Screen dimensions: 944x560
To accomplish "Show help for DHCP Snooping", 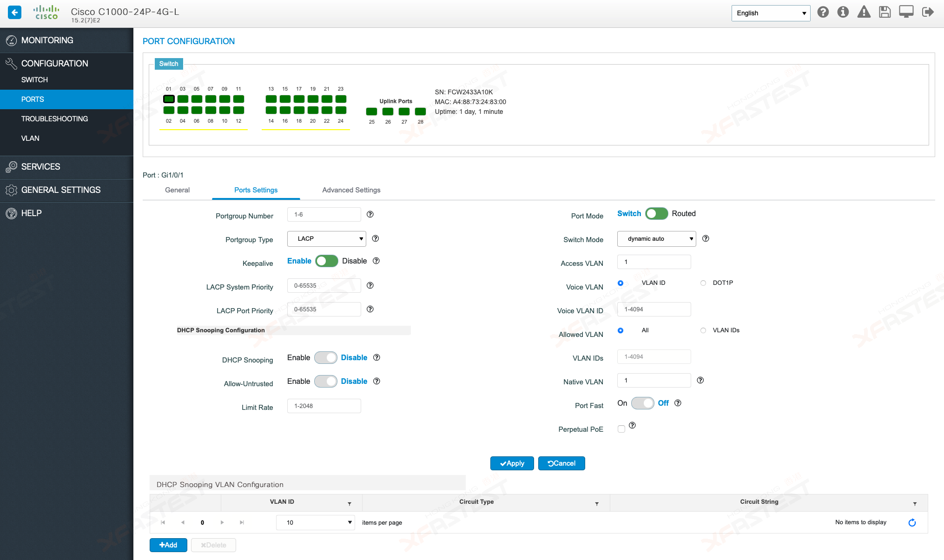I will [377, 357].
